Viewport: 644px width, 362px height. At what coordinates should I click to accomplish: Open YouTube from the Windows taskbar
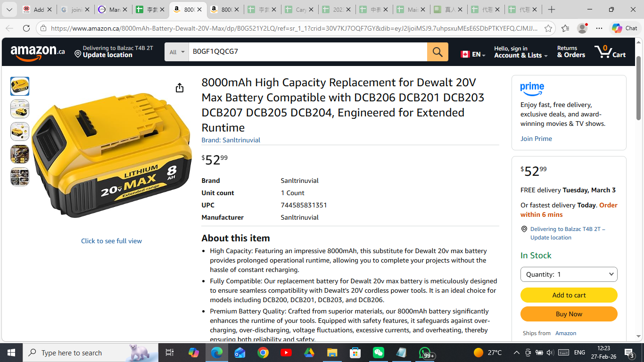tap(286, 353)
